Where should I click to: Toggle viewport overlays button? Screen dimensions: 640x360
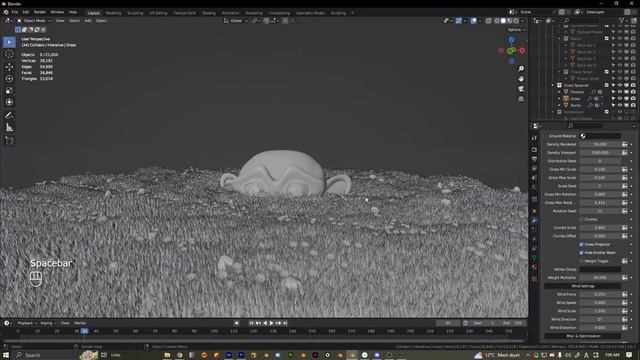(473, 20)
